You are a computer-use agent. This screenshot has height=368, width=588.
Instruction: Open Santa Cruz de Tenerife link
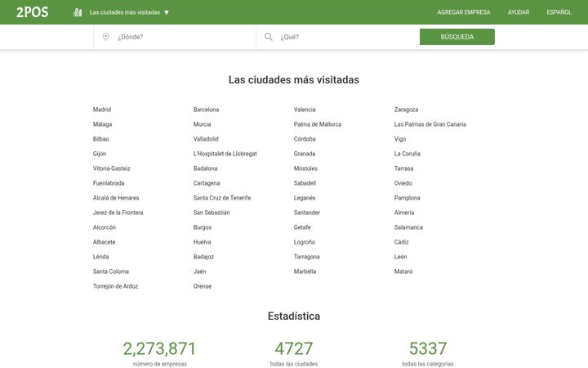pyautogui.click(x=222, y=198)
